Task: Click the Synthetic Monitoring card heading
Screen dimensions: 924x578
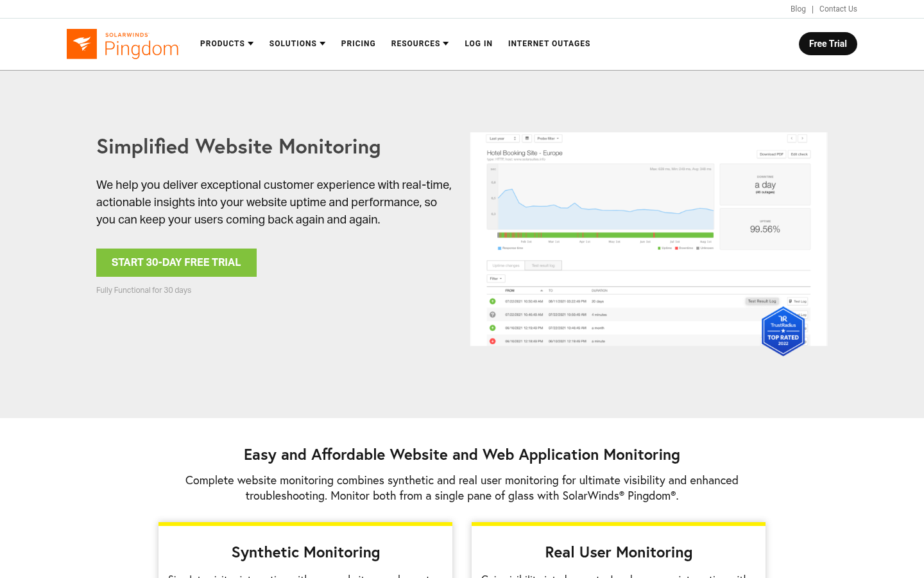Action: (x=305, y=552)
